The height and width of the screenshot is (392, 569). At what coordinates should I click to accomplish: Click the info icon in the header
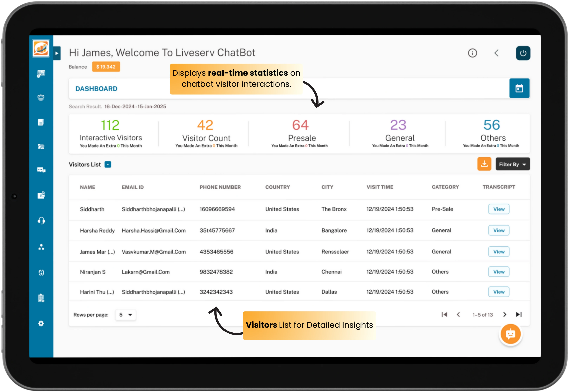click(472, 53)
